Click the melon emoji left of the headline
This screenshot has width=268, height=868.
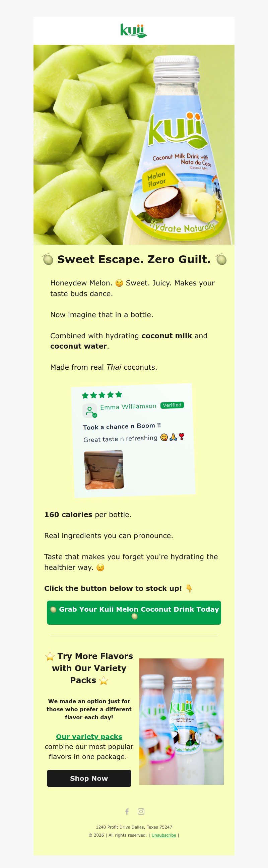[x=48, y=260]
